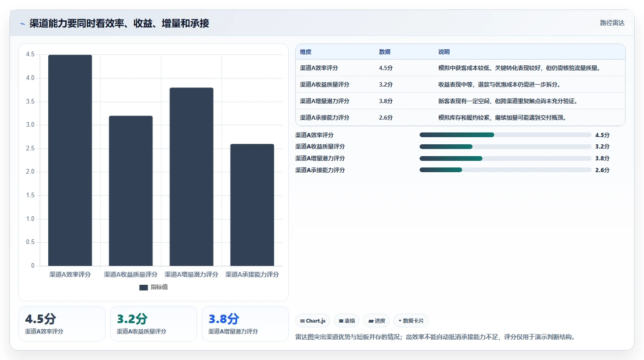Screen dimensions: 644x360
Task: Click the 4.5分 value beside the progress bar
Action: tap(602, 135)
